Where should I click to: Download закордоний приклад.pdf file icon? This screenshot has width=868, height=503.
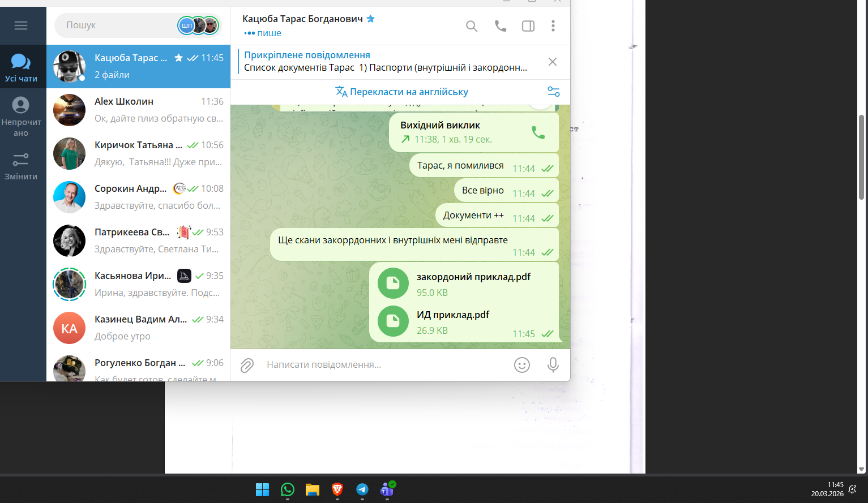393,283
